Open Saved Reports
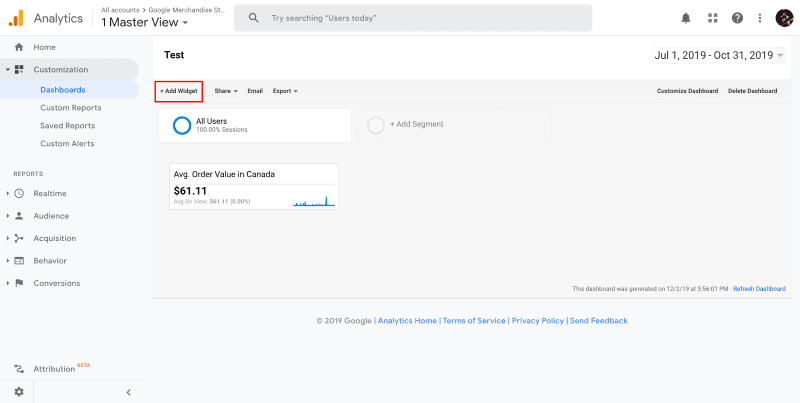Screen dimensions: 800x403 pos(67,125)
